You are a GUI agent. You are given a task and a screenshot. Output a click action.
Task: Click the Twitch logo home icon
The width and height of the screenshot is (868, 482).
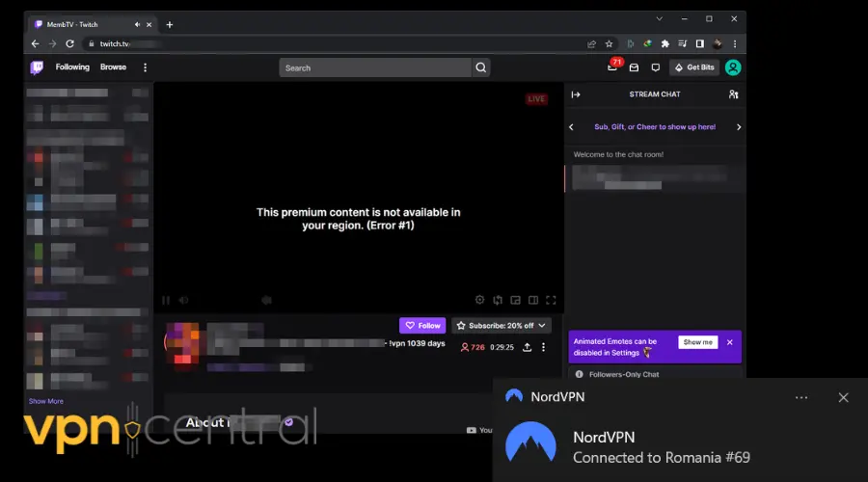coord(37,67)
